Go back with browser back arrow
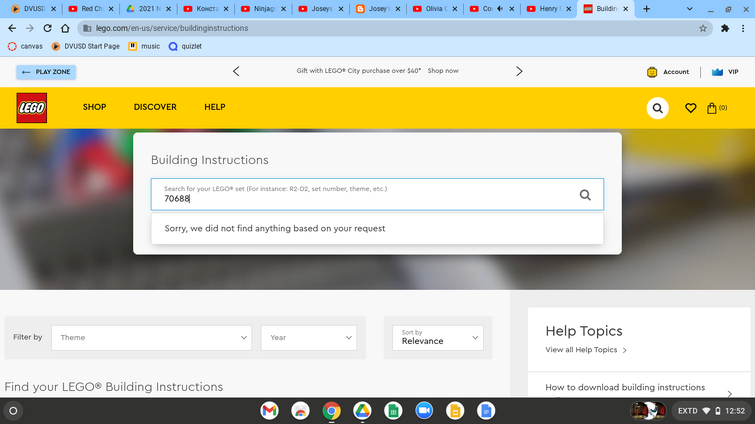This screenshot has width=755, height=424. (12, 28)
